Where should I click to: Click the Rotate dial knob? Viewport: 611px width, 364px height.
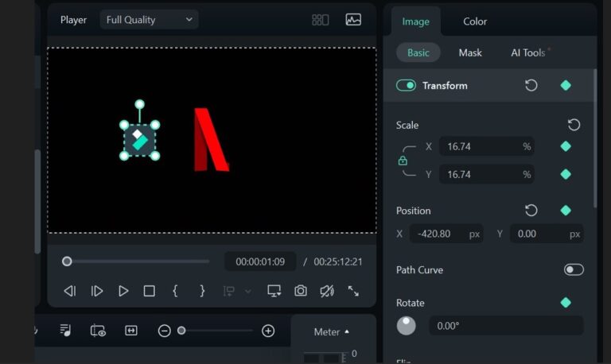click(x=406, y=326)
